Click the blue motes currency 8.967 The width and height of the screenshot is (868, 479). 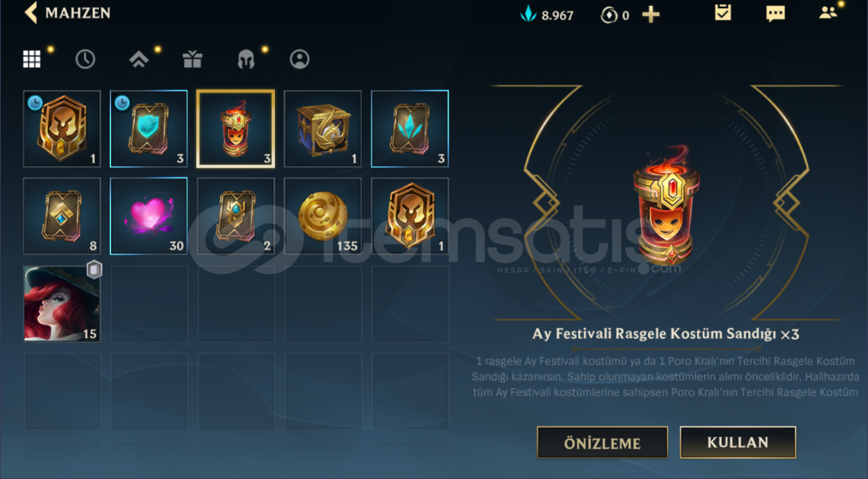click(547, 15)
